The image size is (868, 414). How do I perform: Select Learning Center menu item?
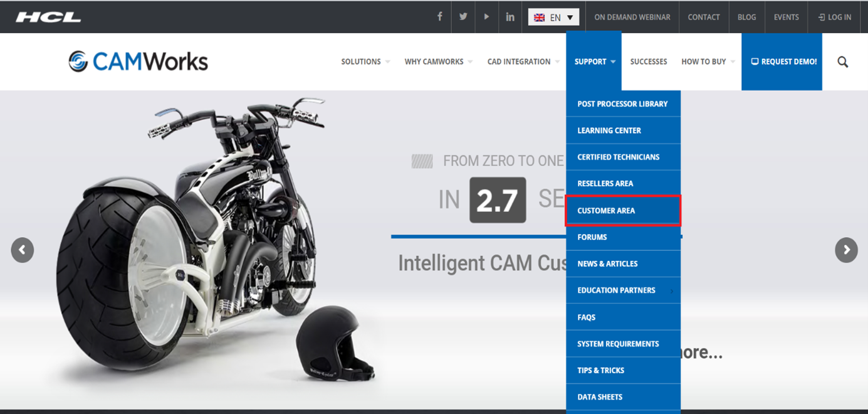click(624, 130)
